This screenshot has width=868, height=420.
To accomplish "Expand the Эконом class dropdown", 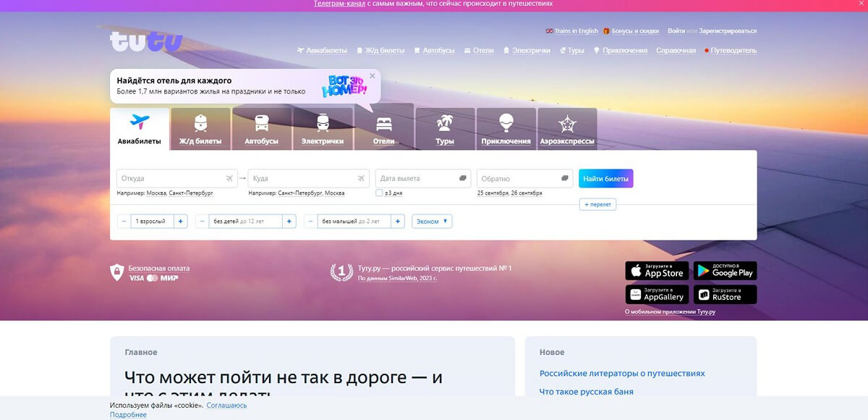I will point(432,221).
